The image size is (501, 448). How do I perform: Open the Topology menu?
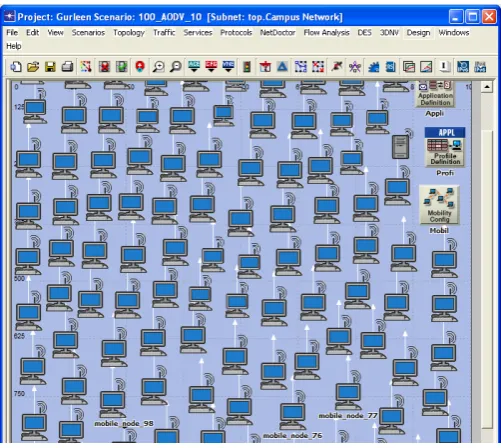(129, 32)
